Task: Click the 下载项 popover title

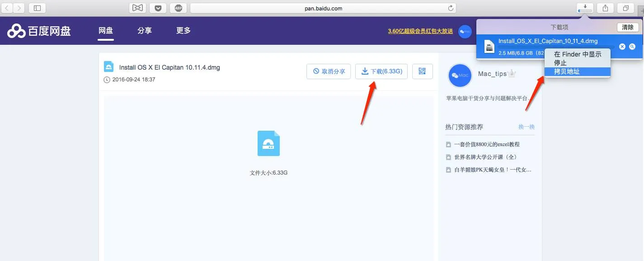Action: pos(559,27)
